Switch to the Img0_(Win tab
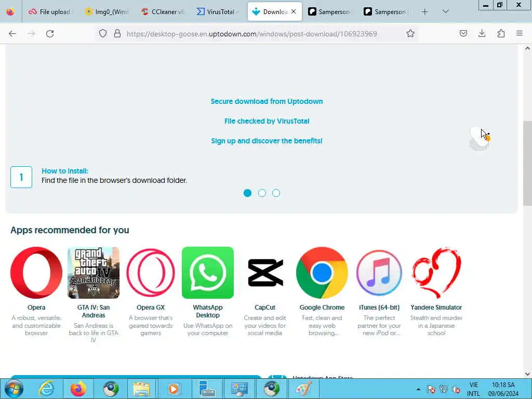The image size is (532, 399). point(106,11)
